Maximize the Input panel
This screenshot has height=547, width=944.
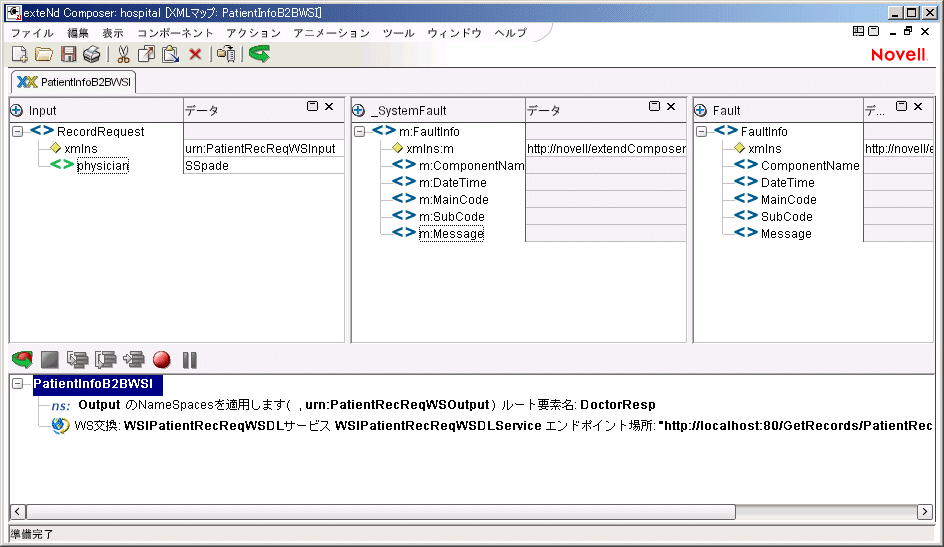[x=312, y=107]
